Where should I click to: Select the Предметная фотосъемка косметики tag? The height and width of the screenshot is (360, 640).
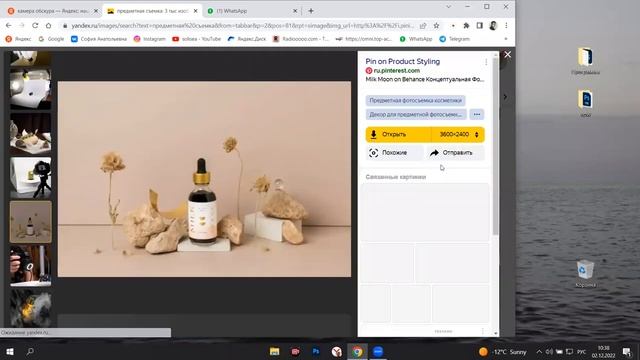415,100
